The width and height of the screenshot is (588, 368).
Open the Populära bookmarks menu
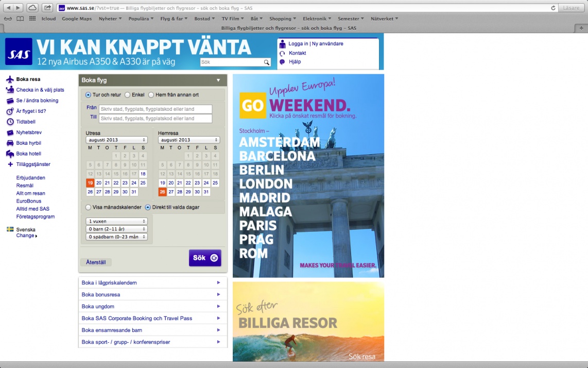click(141, 19)
